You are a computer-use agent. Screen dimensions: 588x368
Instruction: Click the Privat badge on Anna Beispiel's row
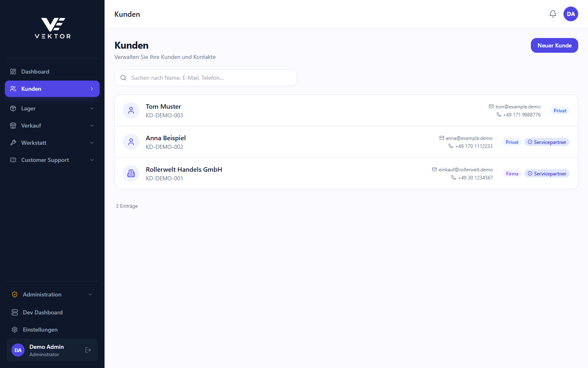(x=512, y=142)
